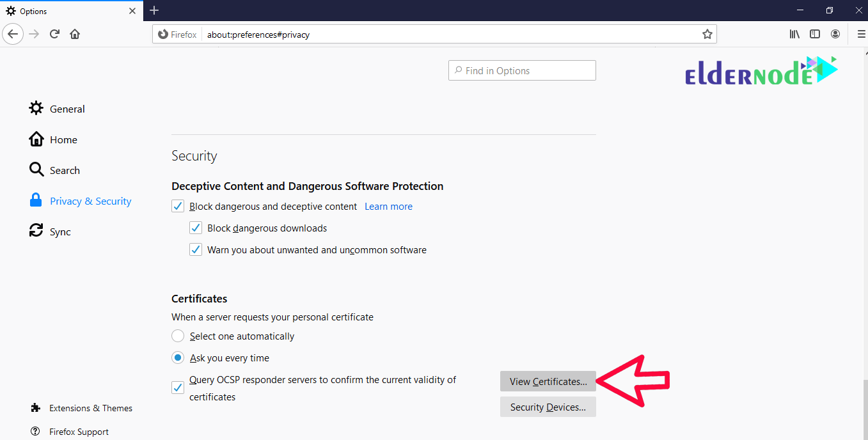Click Deceptive Content and Dangerous Software Protection heading
Image resolution: width=868 pixels, height=440 pixels.
[x=308, y=186]
